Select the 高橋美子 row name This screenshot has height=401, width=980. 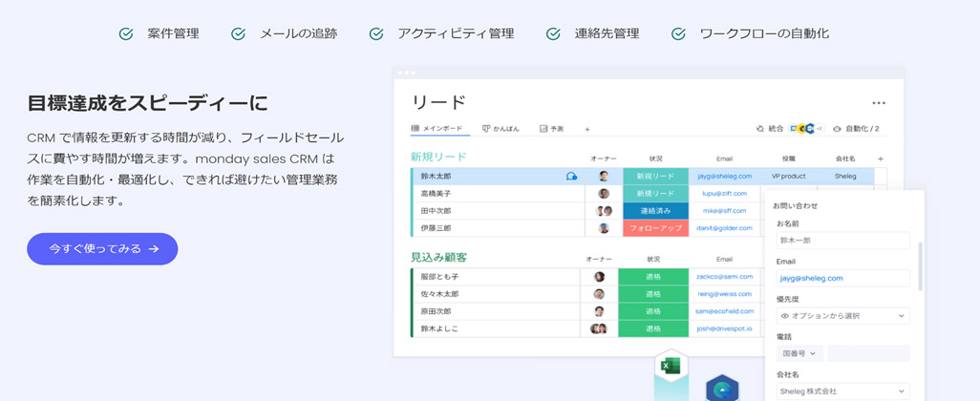[x=436, y=194]
